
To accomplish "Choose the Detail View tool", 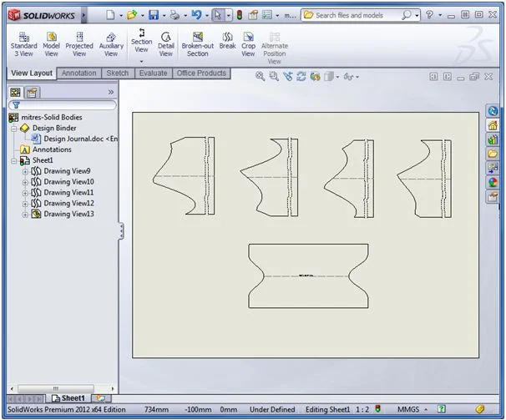I will pyautogui.click(x=166, y=44).
